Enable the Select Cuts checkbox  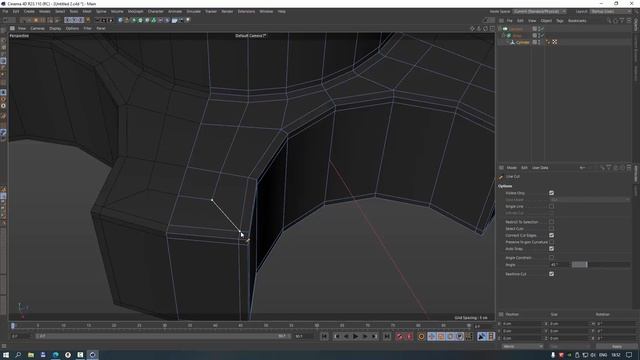pyautogui.click(x=551, y=229)
